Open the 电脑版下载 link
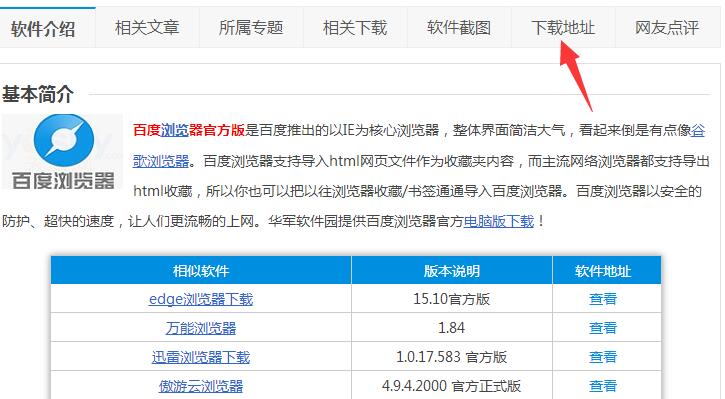Screen dimensions: 725x399 point(499,221)
